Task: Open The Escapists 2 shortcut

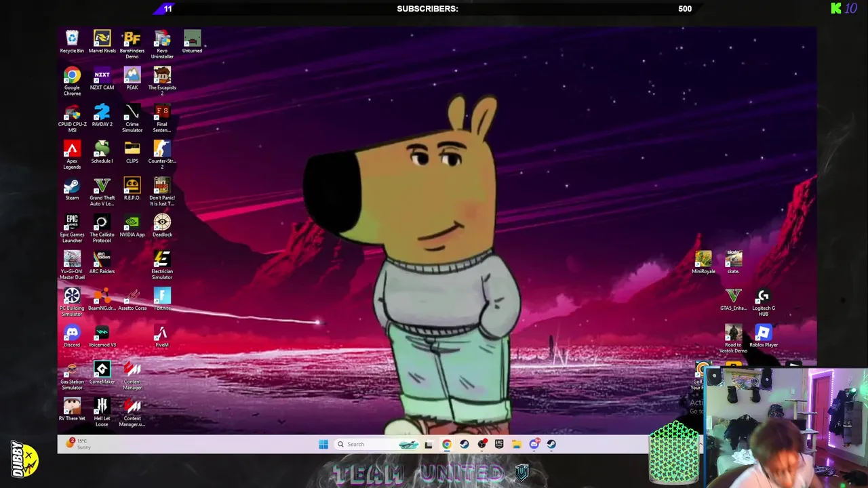Action: click(x=162, y=81)
